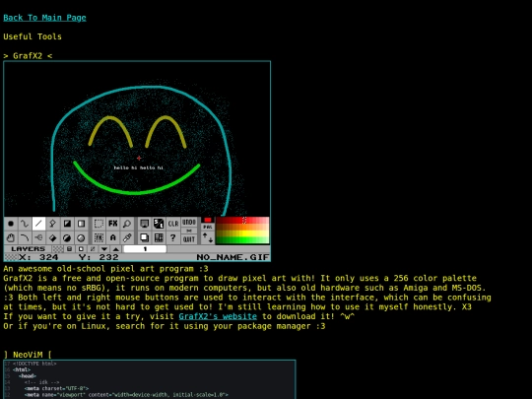This screenshot has width=532, height=399.
Task: Click the red foreground color indicator
Action: point(208,220)
